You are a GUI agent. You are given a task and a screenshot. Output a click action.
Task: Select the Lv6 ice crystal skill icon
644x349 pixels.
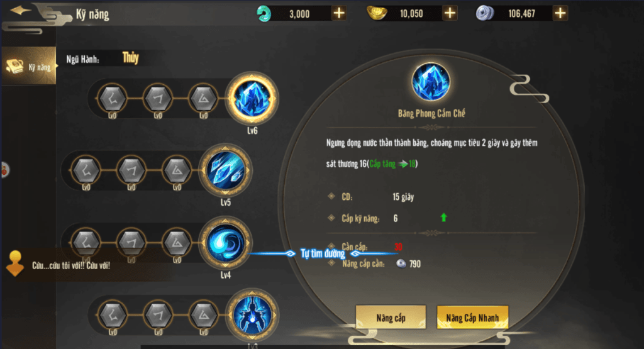(x=252, y=99)
